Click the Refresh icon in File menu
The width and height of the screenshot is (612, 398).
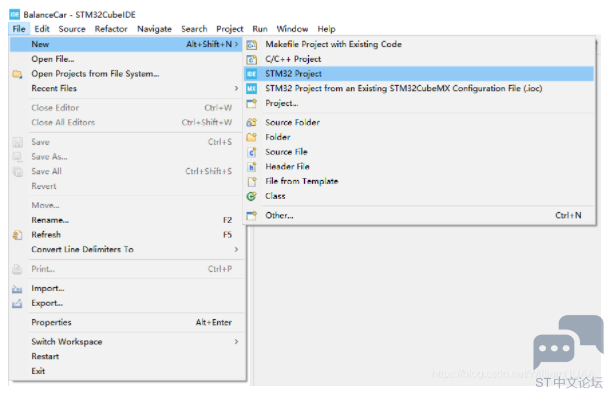[x=17, y=235]
